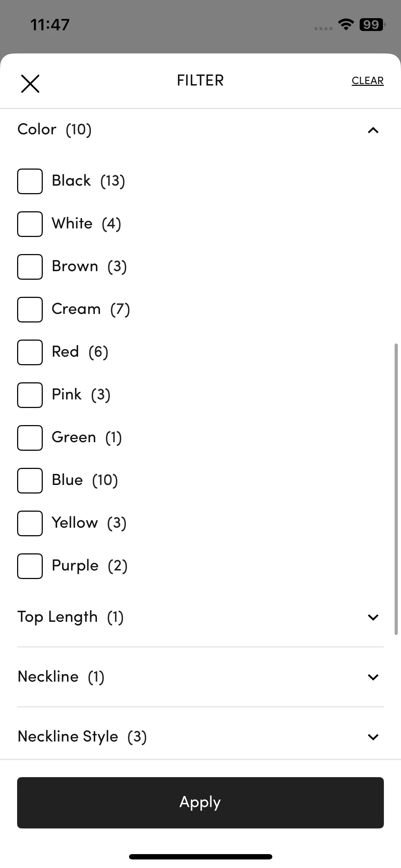The height and width of the screenshot is (868, 401).
Task: Clear all filters via CLEAR link
Action: coord(367,81)
